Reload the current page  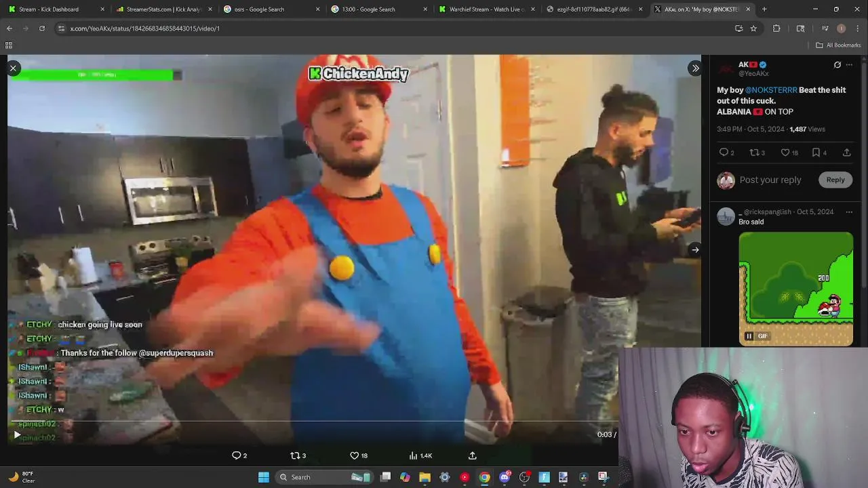pos(42,28)
